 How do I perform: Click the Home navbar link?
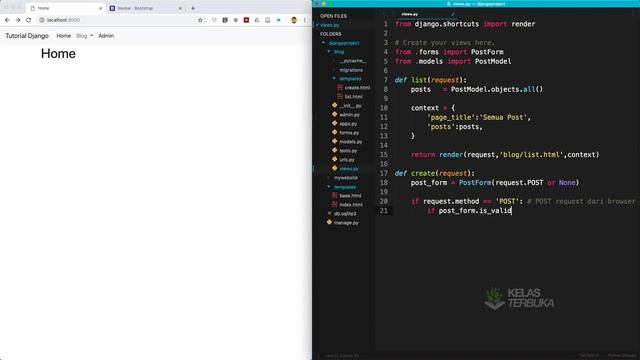(x=64, y=36)
